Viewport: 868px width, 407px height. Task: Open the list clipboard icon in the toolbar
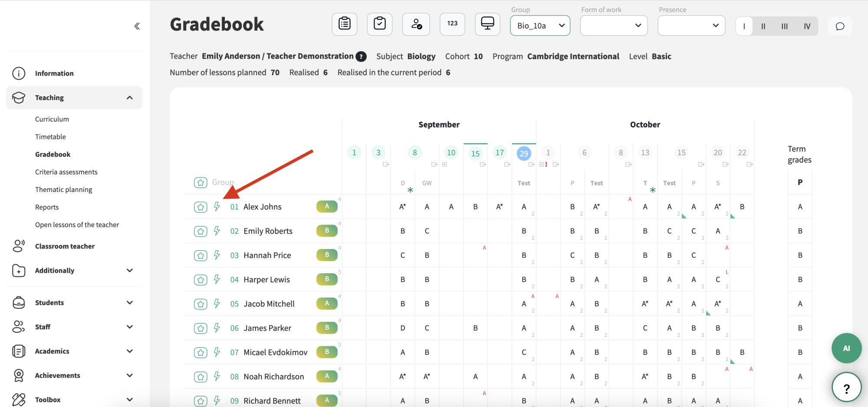point(345,24)
